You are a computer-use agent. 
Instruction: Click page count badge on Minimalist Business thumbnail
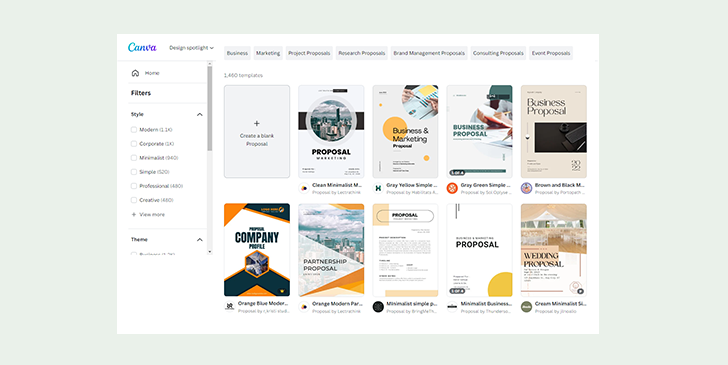(x=457, y=291)
